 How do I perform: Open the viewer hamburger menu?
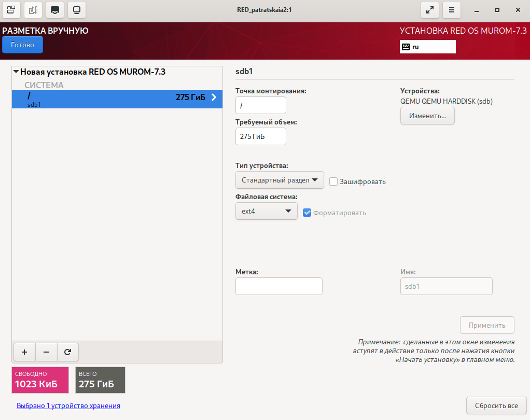click(452, 10)
